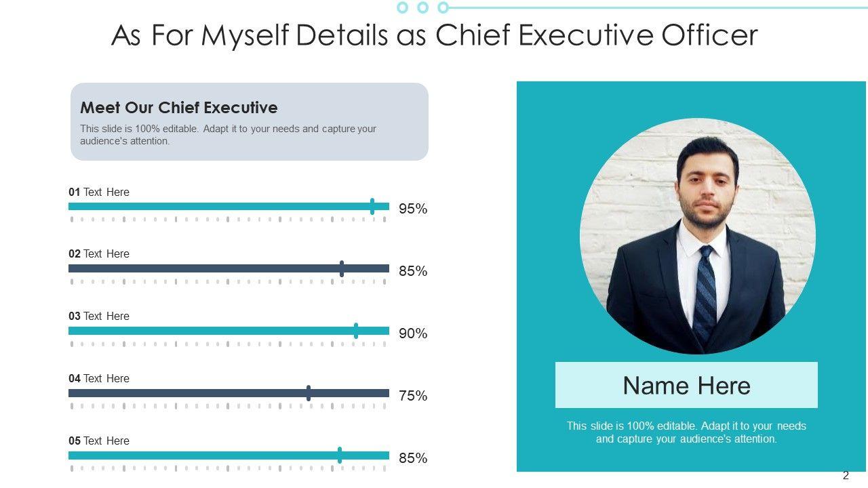Screen dimensions: 868x488
Task: Click the middle decorative circle at top
Action: (x=423, y=7)
